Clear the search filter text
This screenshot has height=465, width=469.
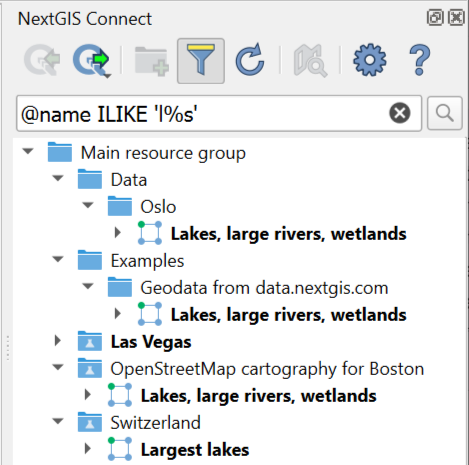coord(400,113)
